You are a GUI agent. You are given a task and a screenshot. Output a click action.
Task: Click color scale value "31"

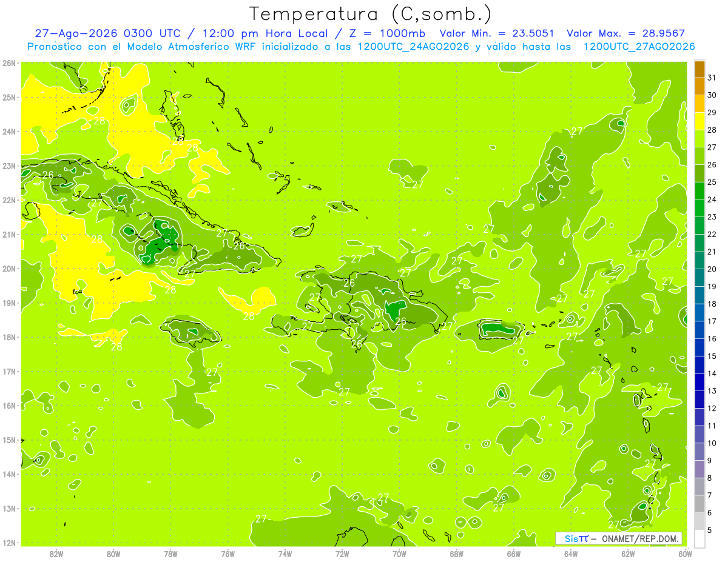(712, 78)
